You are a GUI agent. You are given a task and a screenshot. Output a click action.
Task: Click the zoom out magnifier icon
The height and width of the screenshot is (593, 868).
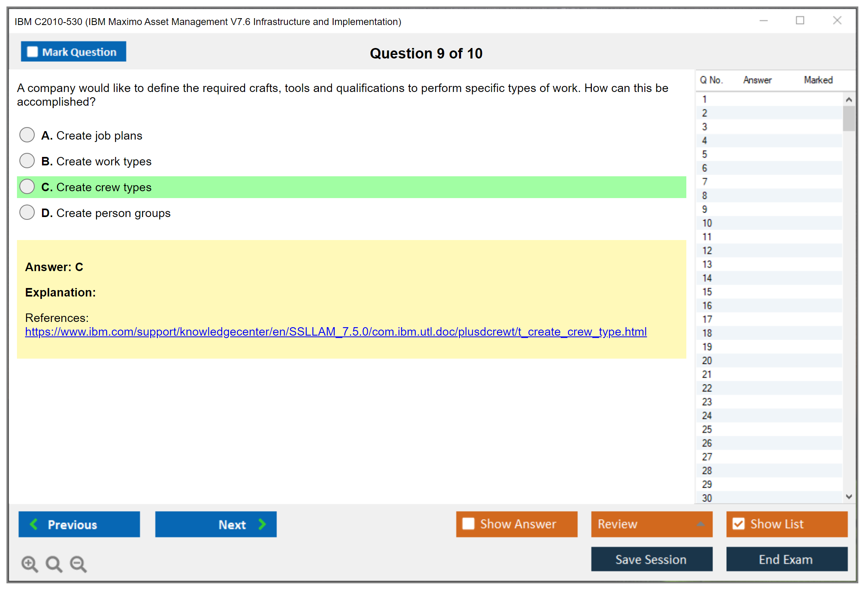(78, 564)
